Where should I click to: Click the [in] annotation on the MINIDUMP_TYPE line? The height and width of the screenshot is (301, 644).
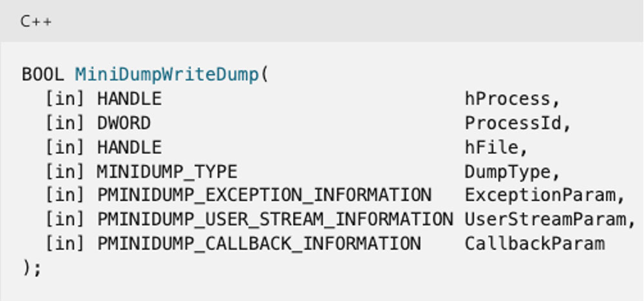tap(64, 172)
